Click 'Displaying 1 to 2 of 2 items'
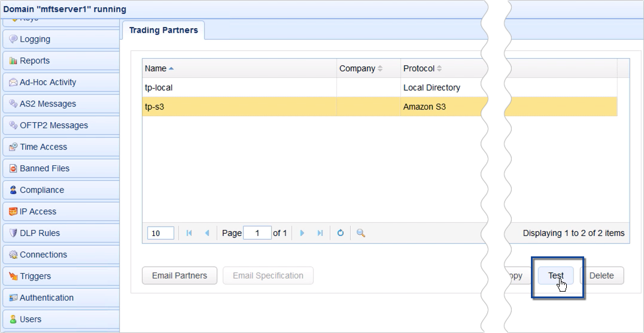The width and height of the screenshot is (644, 333). click(x=573, y=233)
